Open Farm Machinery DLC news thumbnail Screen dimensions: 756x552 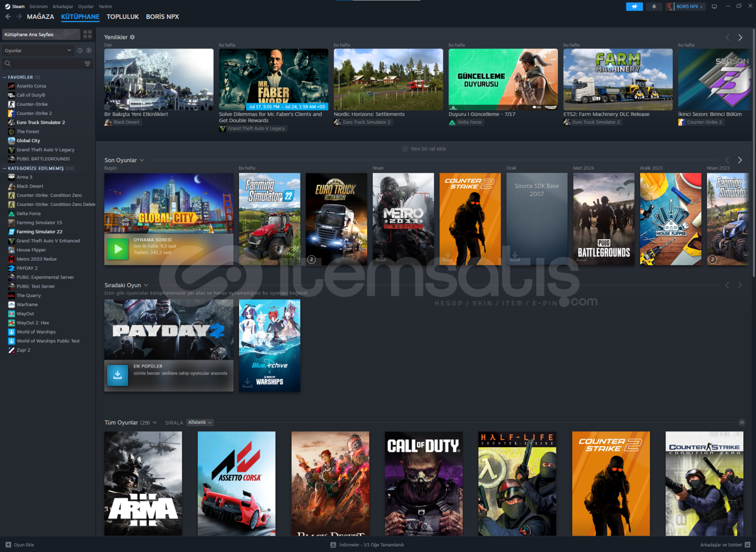(x=618, y=79)
